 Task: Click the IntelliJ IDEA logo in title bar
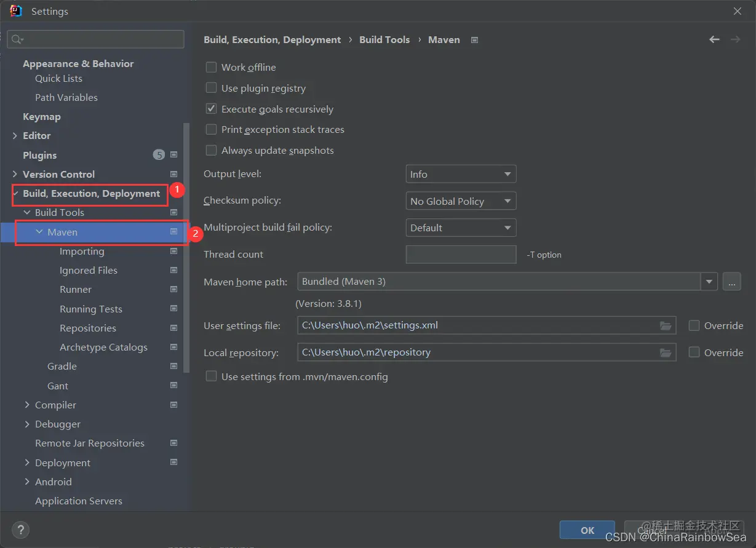[x=16, y=11]
